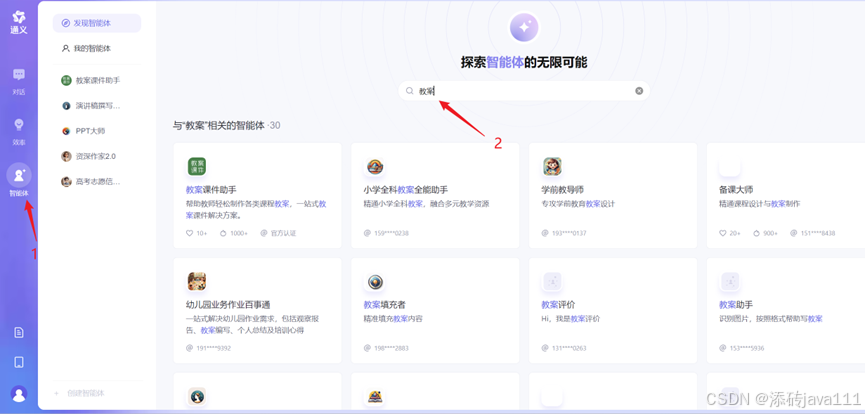Open the 教案助手 card title
The height and width of the screenshot is (414, 865).
coord(736,305)
